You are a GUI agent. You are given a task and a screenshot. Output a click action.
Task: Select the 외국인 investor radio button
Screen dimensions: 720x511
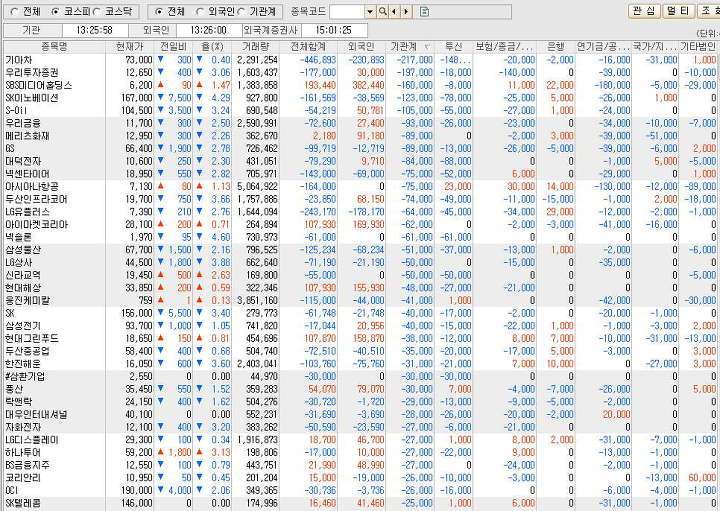click(x=200, y=11)
